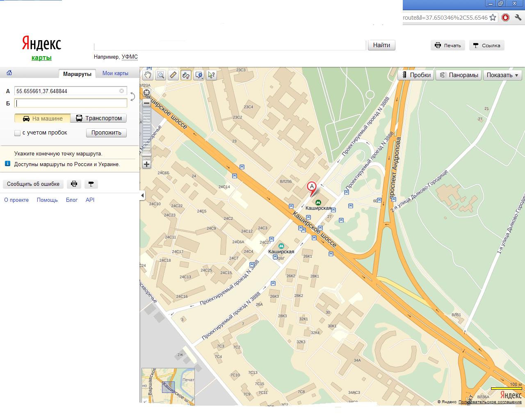Open the Мои карты tab
This screenshot has height=420, width=525.
[115, 73]
